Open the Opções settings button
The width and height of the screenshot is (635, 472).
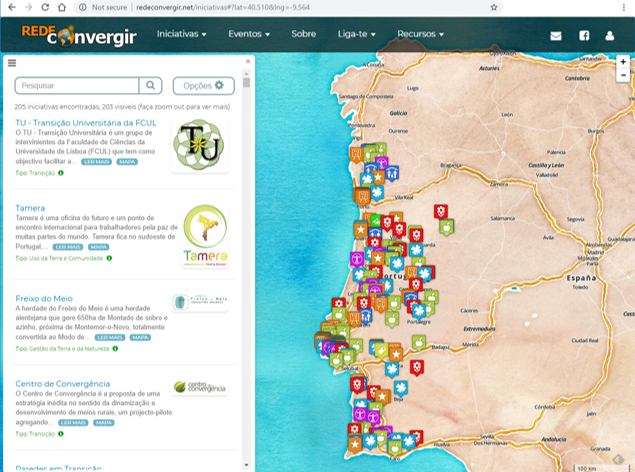tap(203, 86)
